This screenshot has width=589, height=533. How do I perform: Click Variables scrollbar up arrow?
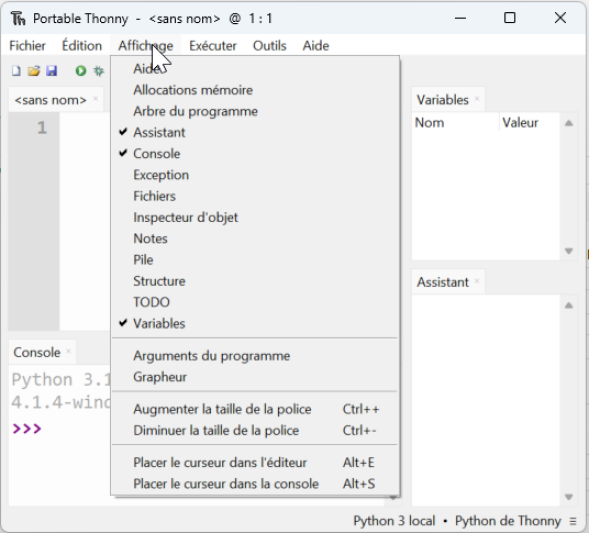(569, 123)
